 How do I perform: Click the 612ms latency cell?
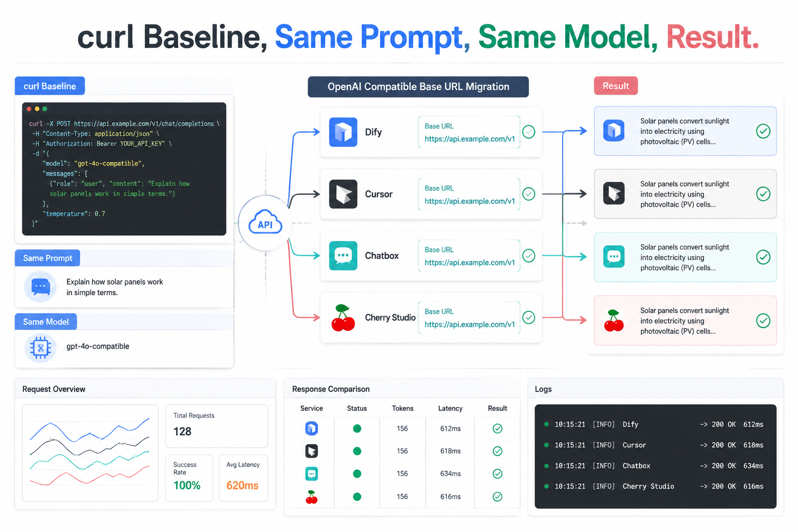(450, 429)
